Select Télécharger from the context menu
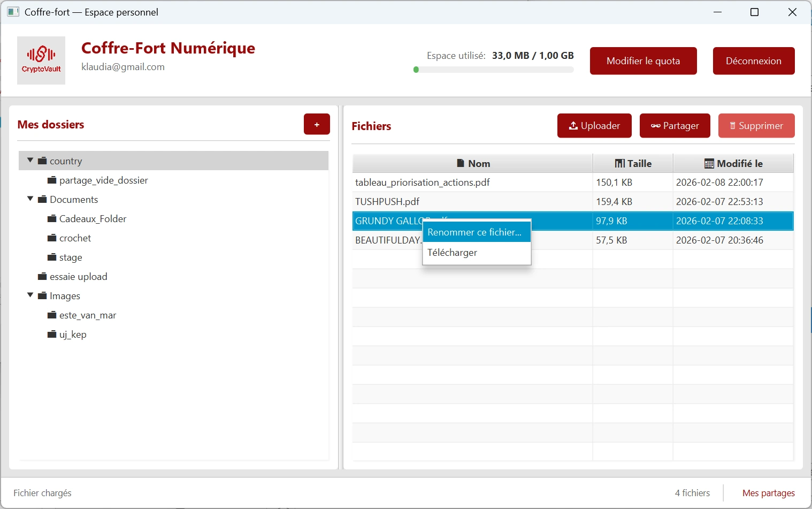Image resolution: width=812 pixels, height=509 pixels. tap(453, 252)
